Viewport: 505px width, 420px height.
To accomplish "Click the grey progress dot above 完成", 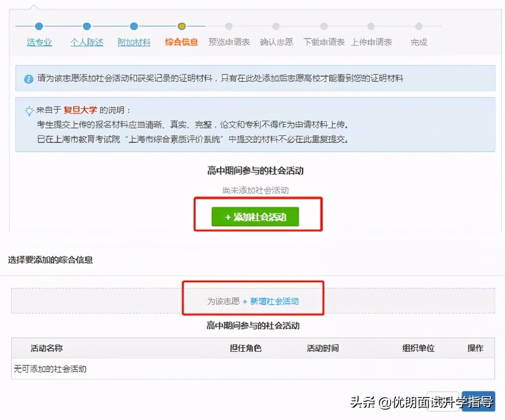I will 419,26.
